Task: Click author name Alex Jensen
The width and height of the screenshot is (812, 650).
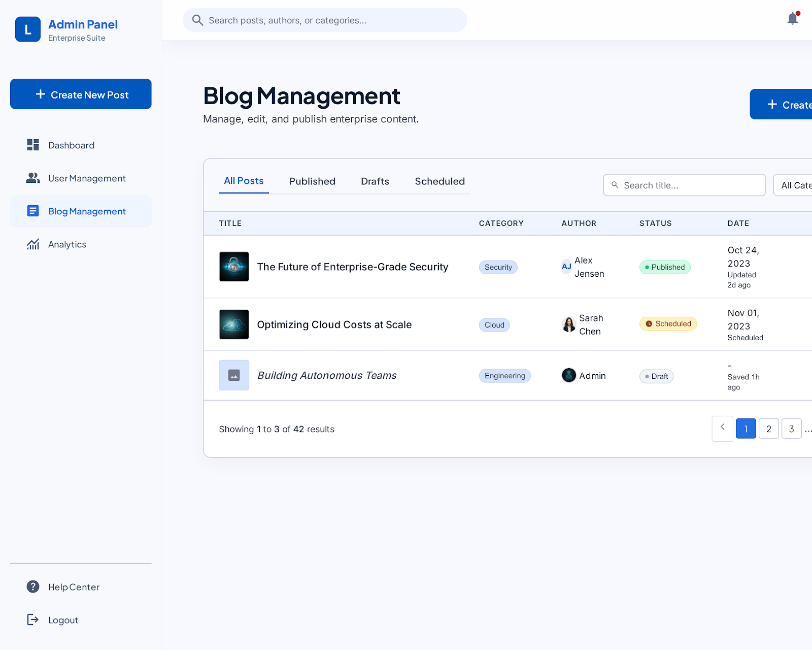Action: click(x=589, y=267)
